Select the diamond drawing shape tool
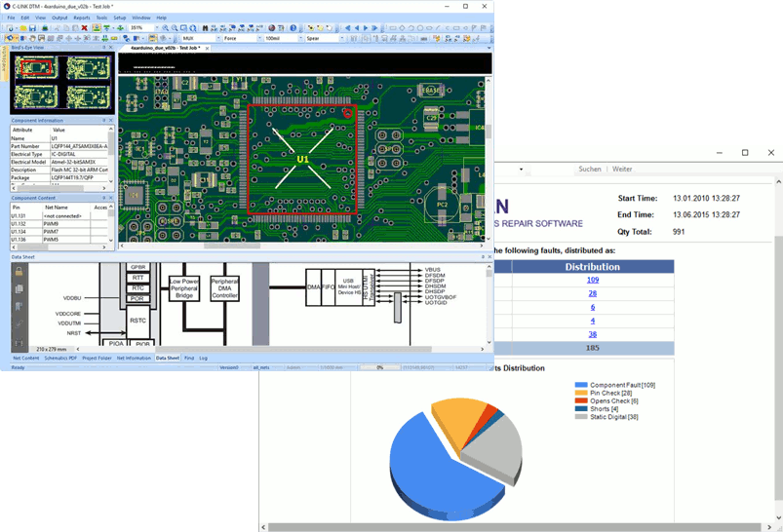This screenshot has width=783, height=532. pos(402,28)
